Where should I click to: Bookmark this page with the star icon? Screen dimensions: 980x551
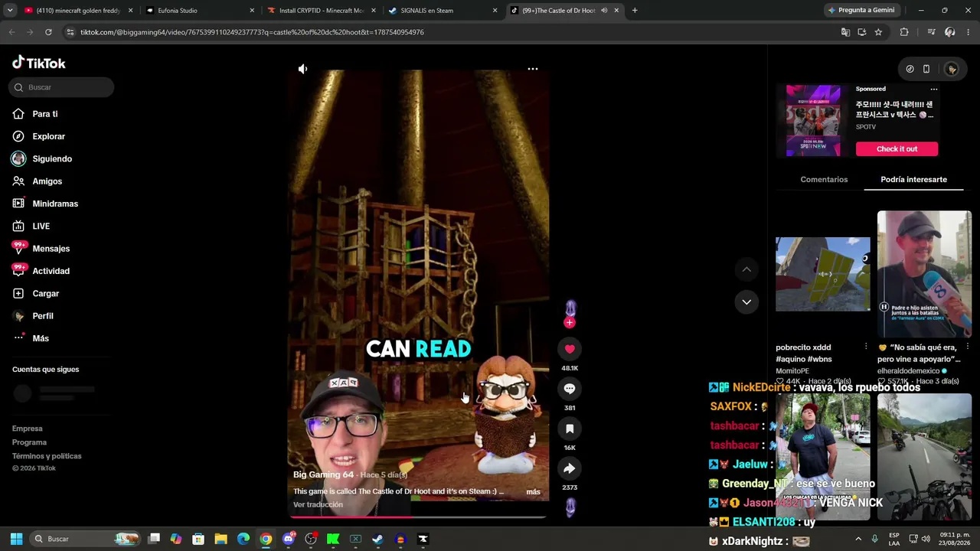click(x=878, y=32)
